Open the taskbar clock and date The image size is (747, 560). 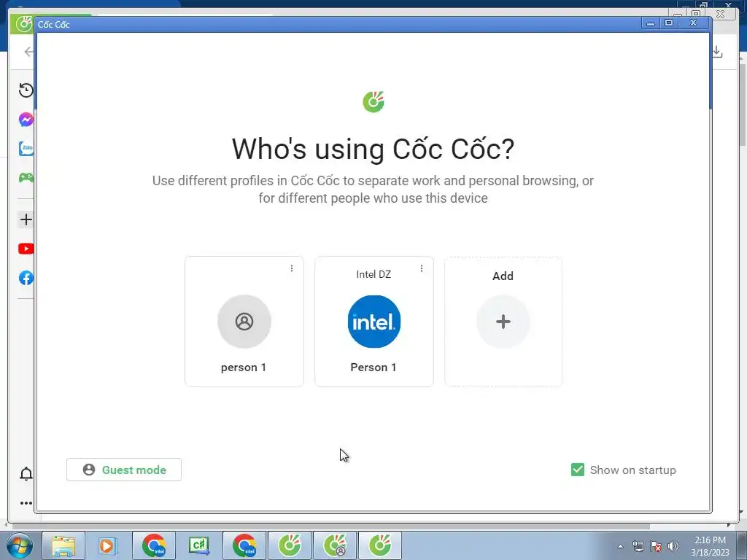click(710, 546)
